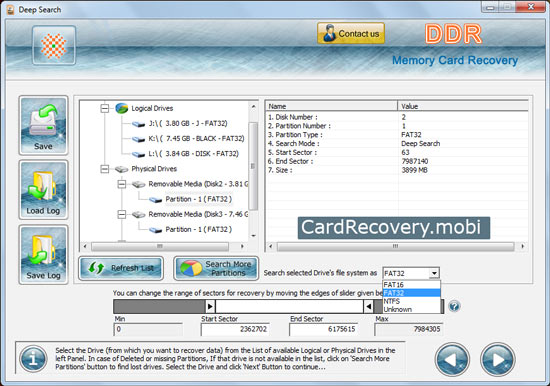Click the help question mark icon
Image resolution: width=550 pixels, height=386 pixels.
(454, 306)
